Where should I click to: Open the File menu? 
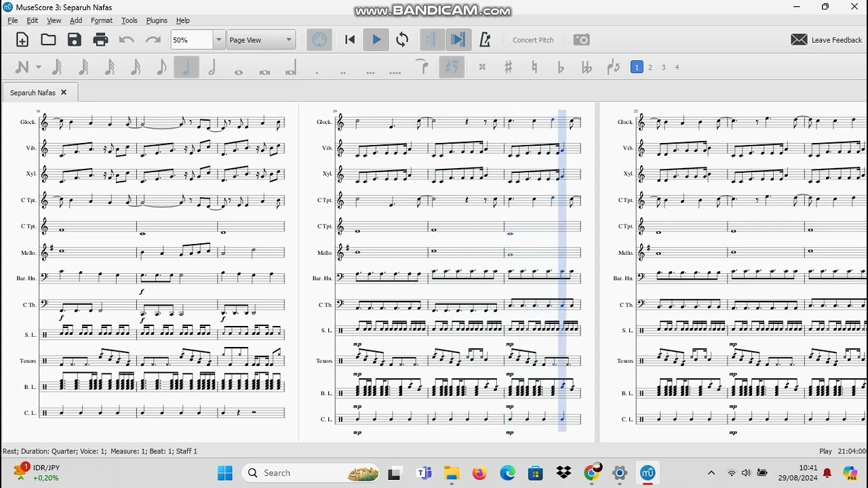[13, 20]
